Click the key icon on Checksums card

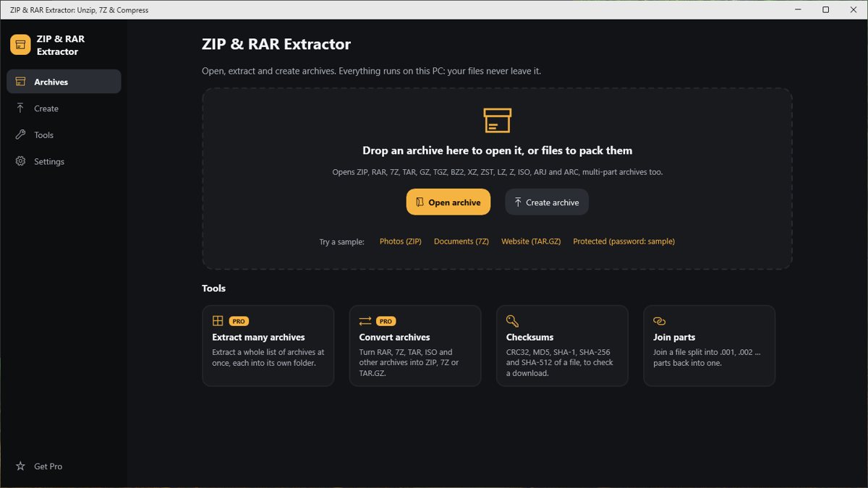pyautogui.click(x=512, y=321)
